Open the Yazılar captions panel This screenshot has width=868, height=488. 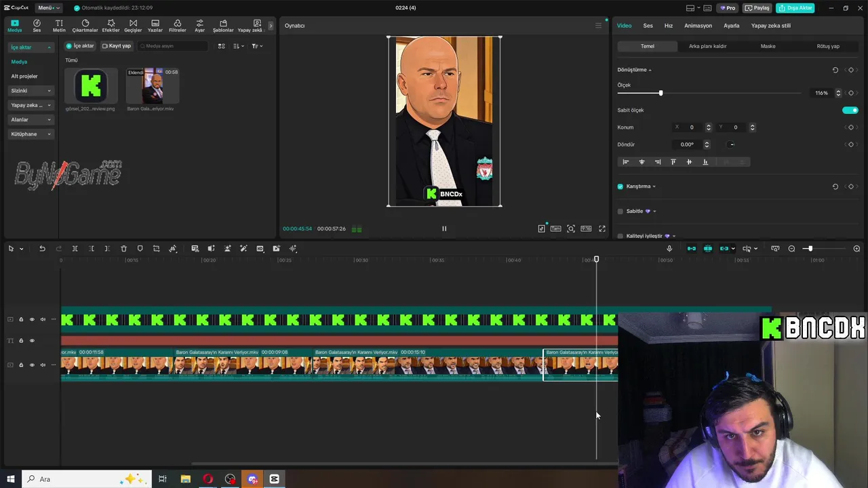pyautogui.click(x=155, y=26)
